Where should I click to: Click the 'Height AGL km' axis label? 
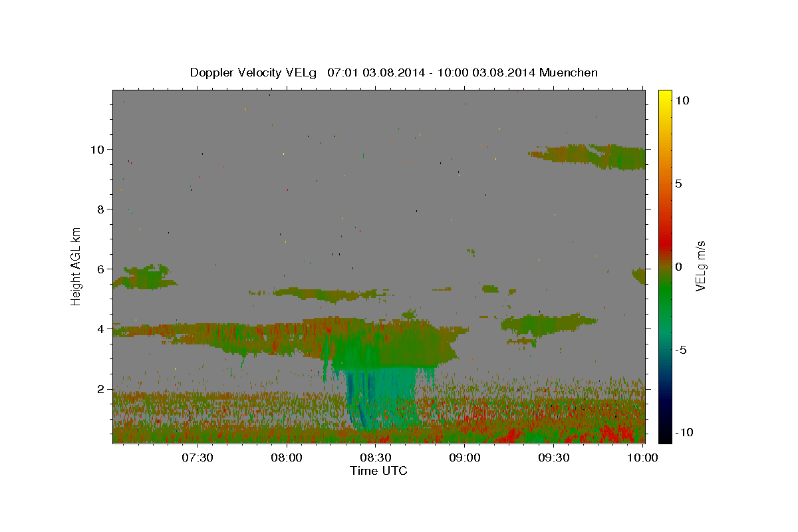[76, 266]
